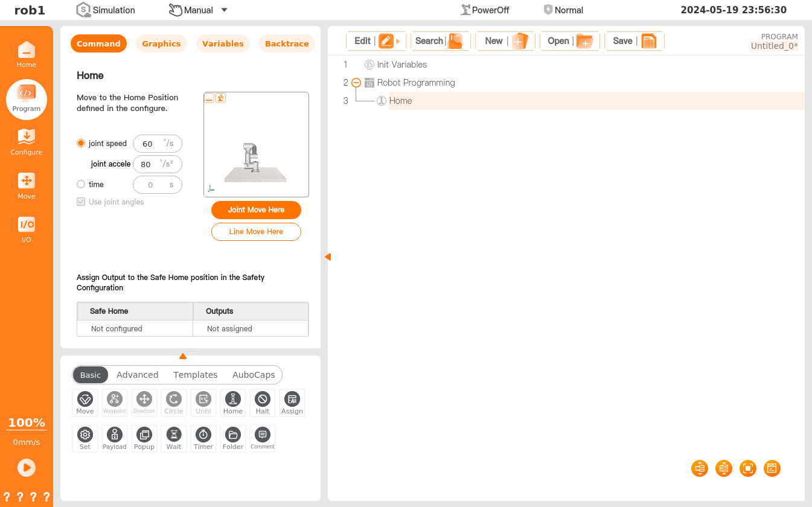Add a Payload command
Screen dimensions: 812x507
114,438
